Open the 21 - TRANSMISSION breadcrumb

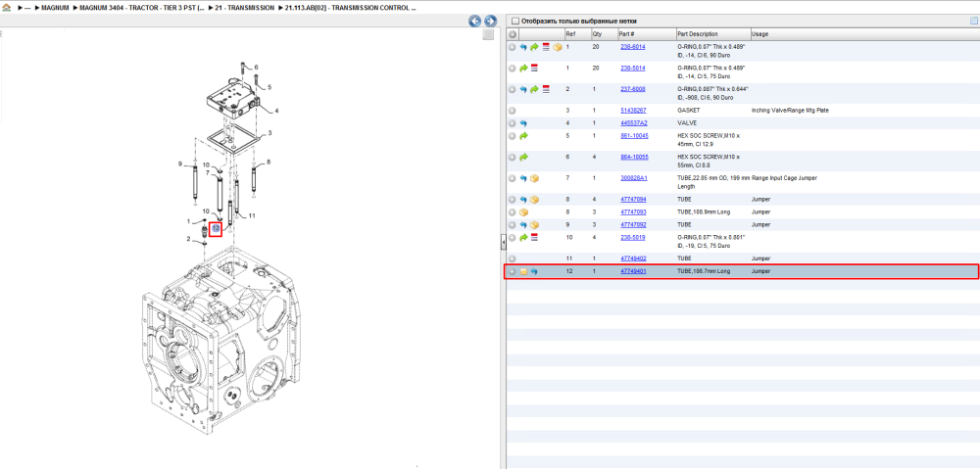(x=244, y=8)
